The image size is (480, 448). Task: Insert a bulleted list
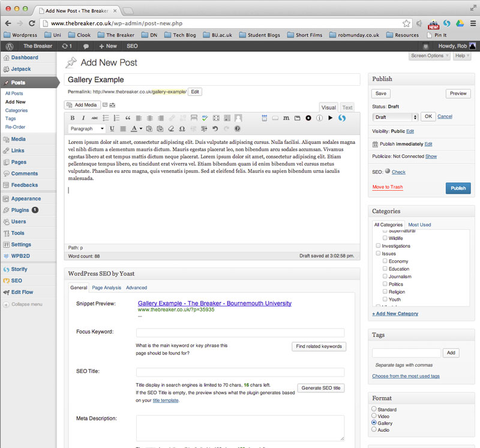[x=106, y=118]
